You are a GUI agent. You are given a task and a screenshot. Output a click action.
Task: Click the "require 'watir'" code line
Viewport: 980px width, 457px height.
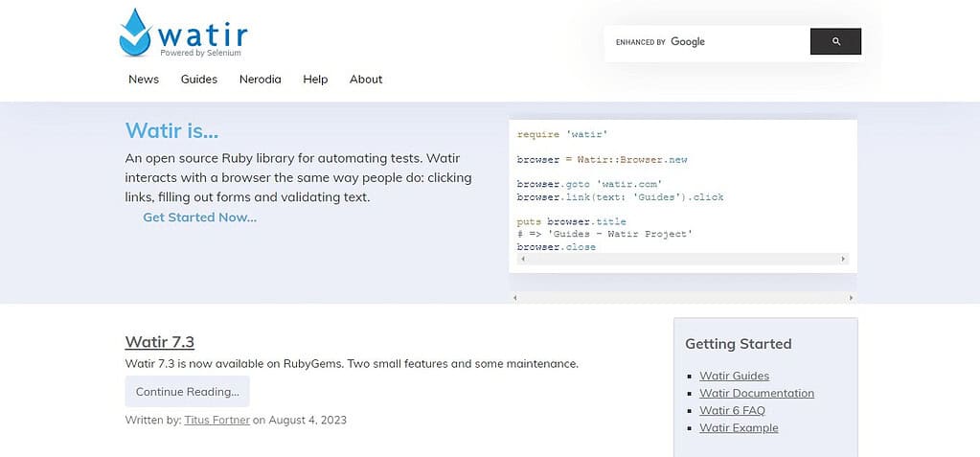pyautogui.click(x=562, y=134)
